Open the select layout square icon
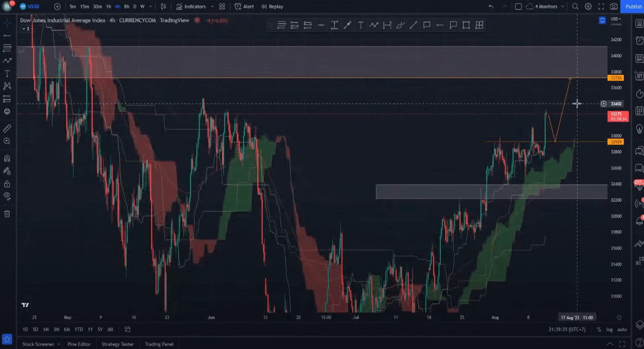The image size is (644, 349). 519,6
